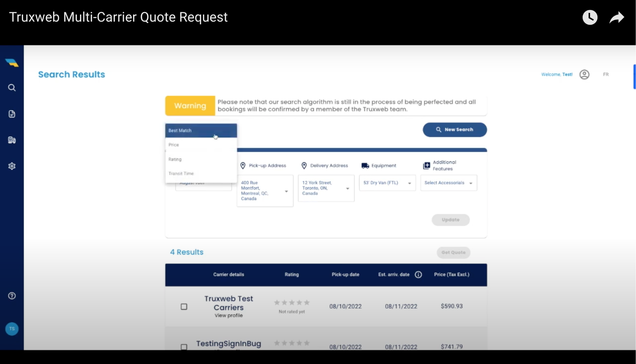Viewport: 636px width, 364px height.
Task: Click the Delivery Address pin icon
Action: (304, 166)
